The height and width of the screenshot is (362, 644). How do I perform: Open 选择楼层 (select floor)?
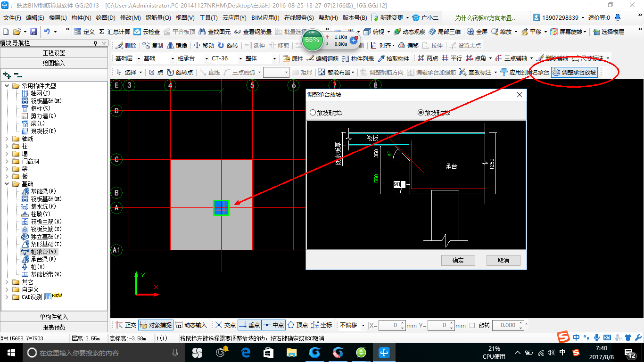coord(609,32)
